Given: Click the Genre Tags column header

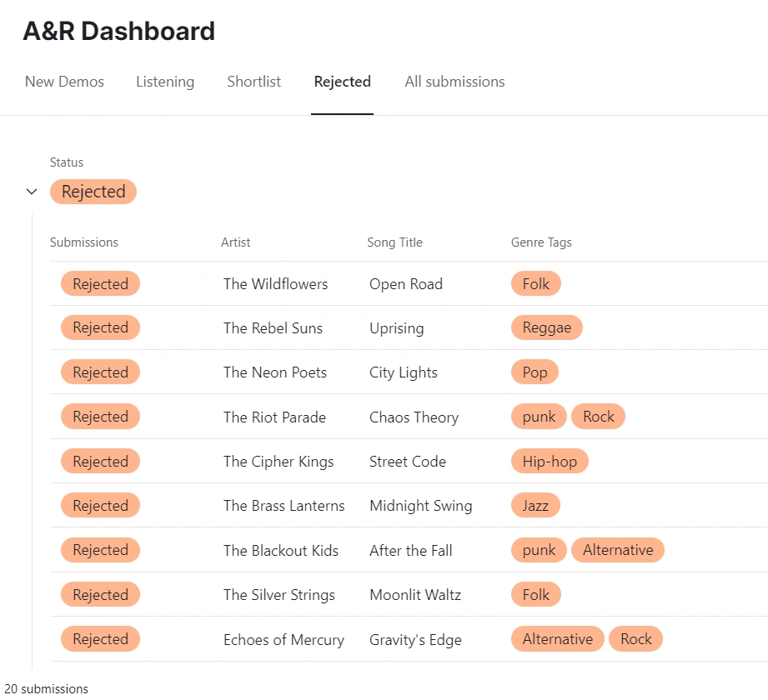Looking at the screenshot, I should click(541, 242).
